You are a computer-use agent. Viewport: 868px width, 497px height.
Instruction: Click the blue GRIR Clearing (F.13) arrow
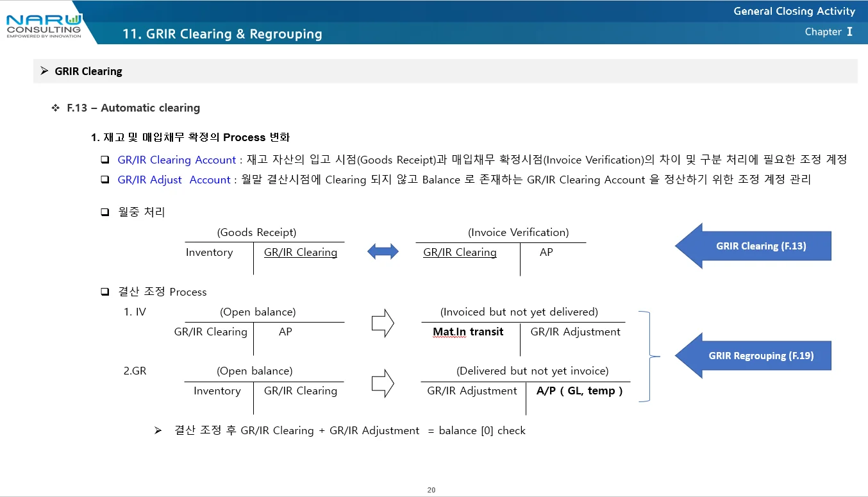point(753,246)
